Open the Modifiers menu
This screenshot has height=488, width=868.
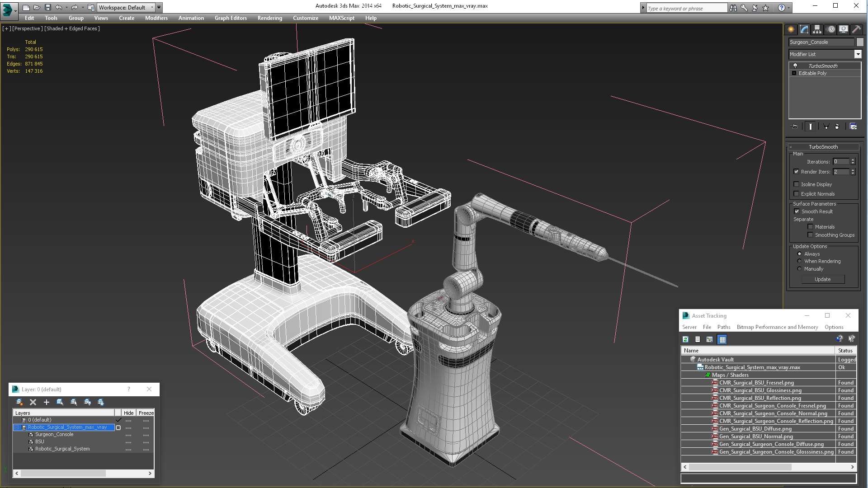[156, 18]
